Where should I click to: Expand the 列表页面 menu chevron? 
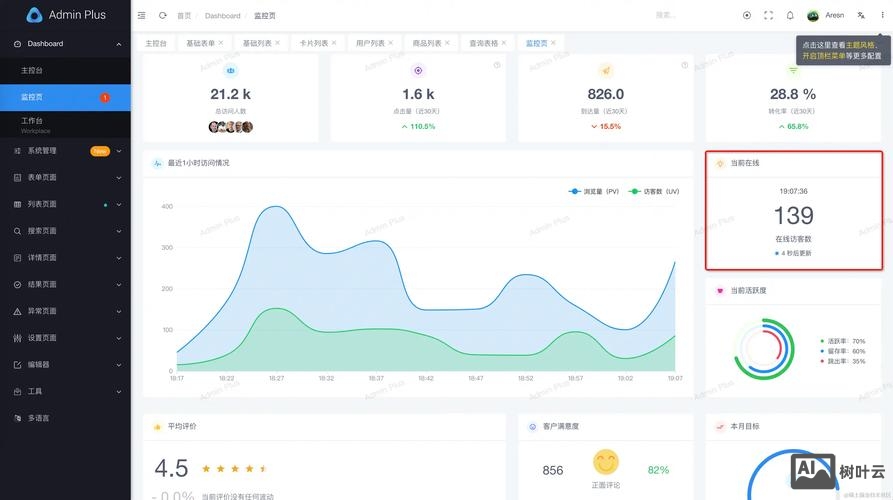click(x=118, y=204)
